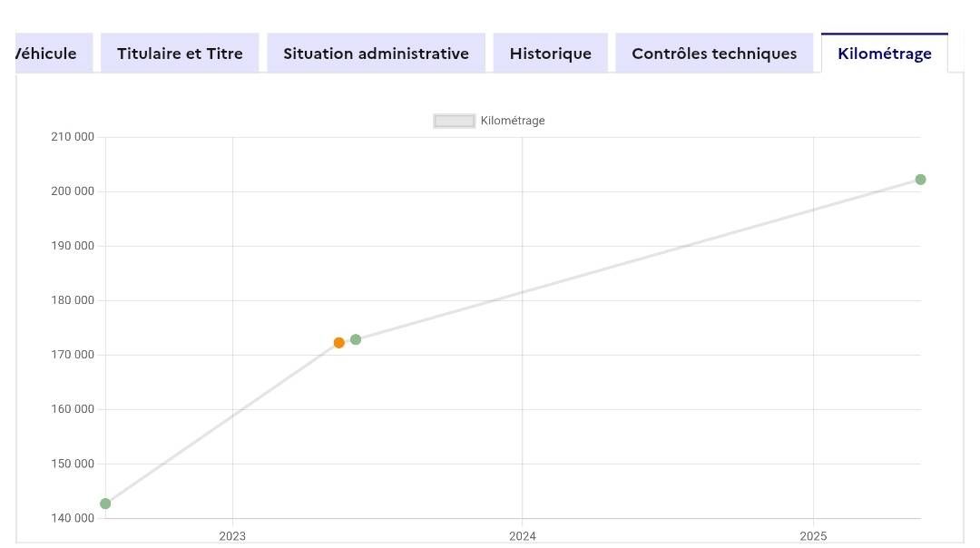Viewport: 980px width, 548px height.
Task: Select the last green point above 200 000
Action: 920,180
